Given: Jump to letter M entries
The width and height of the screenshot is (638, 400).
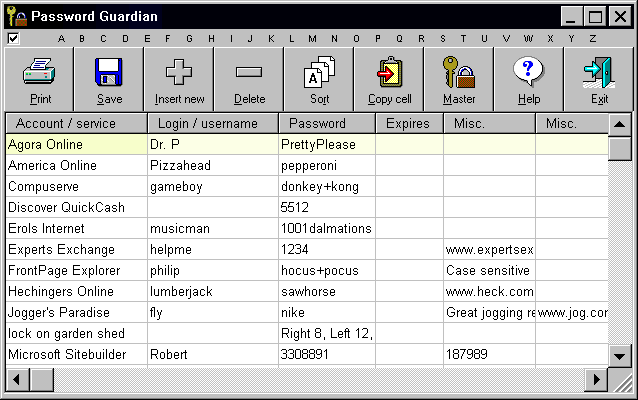Looking at the screenshot, I should click(x=312, y=39).
